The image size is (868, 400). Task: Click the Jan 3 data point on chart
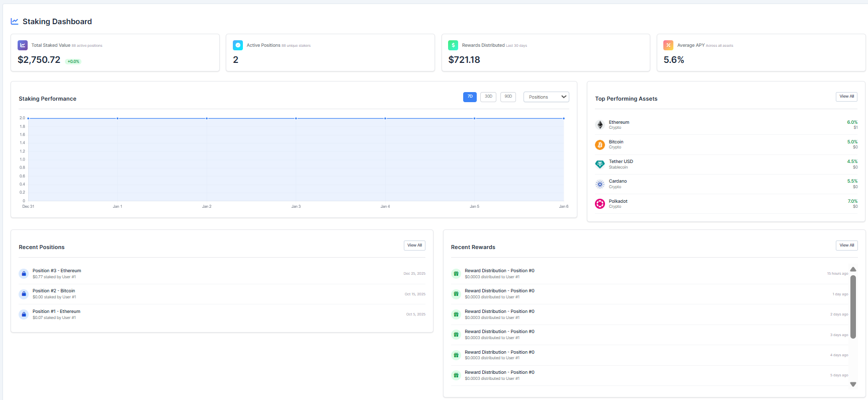click(296, 118)
